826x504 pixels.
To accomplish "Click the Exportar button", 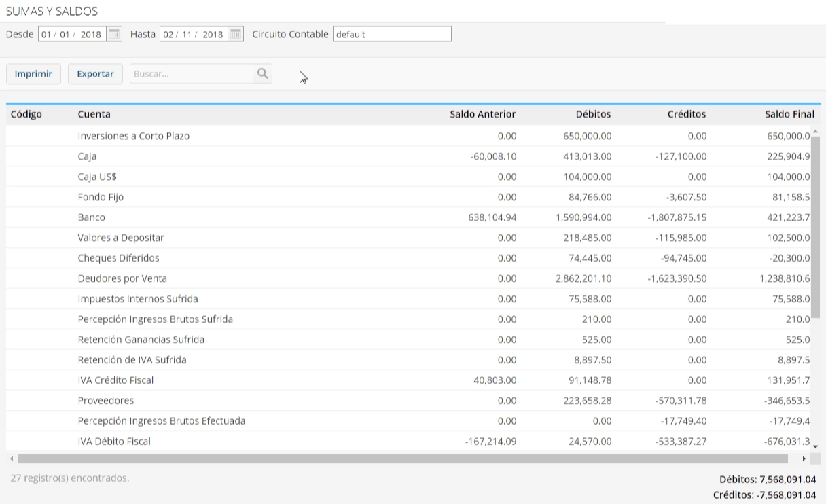I will (x=95, y=74).
